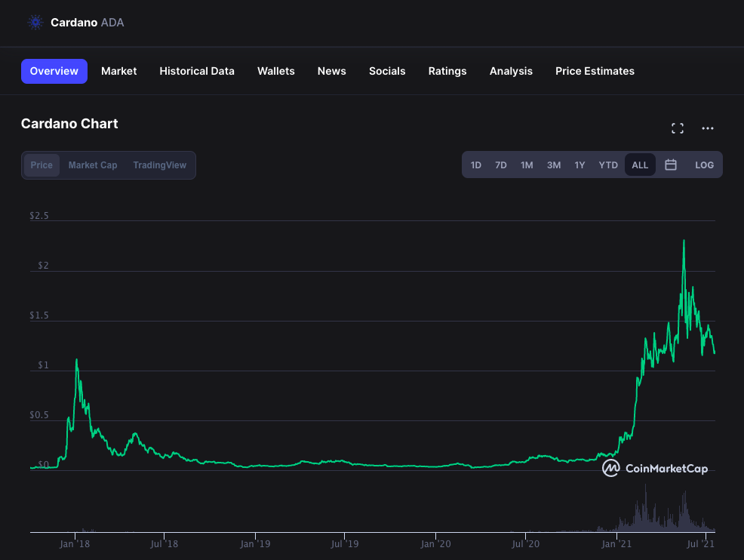Go to the Historical Data tab
The image size is (744, 560).
coord(197,71)
